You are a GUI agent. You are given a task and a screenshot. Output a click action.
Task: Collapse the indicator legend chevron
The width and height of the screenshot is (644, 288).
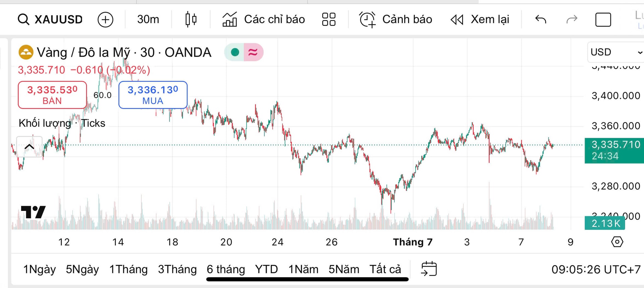(x=29, y=147)
